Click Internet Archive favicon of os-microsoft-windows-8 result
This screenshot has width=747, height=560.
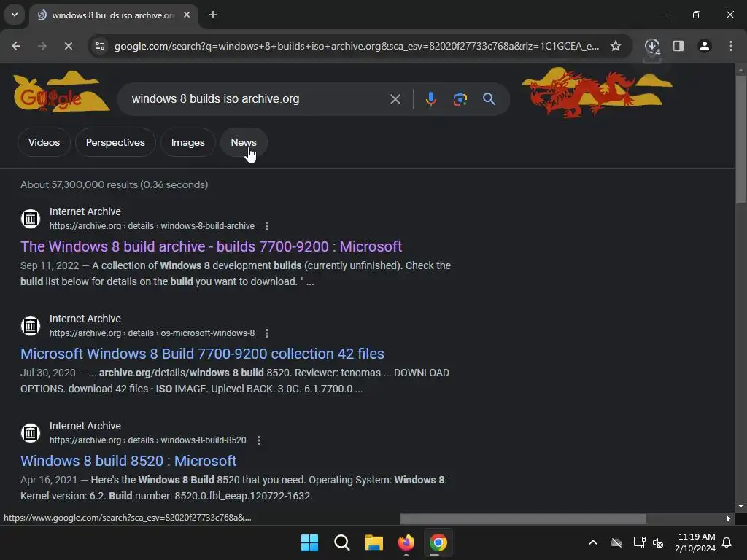pos(31,326)
